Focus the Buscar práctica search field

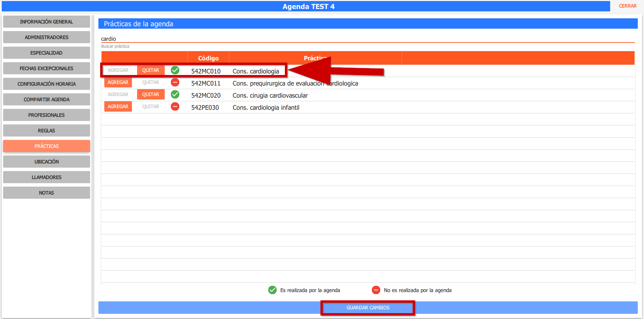pyautogui.click(x=367, y=39)
